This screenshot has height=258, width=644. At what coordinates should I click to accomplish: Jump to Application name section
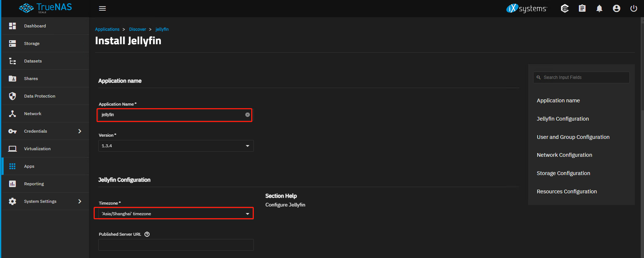(558, 100)
